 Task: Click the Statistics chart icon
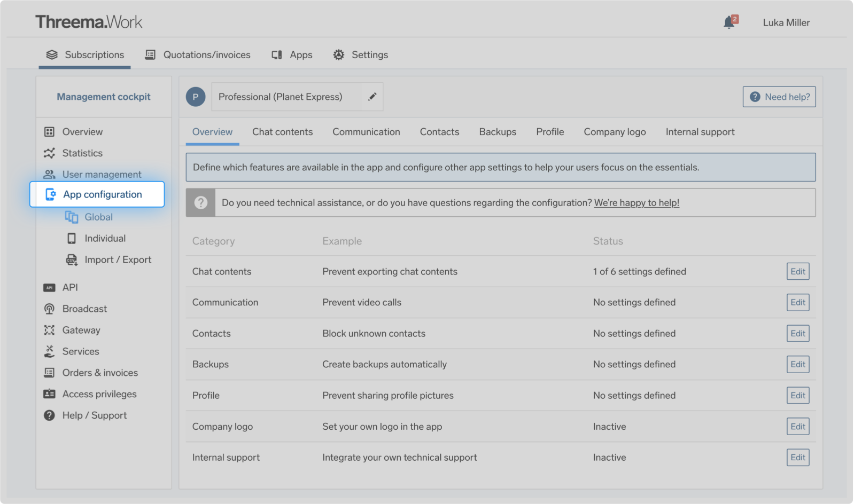click(x=49, y=153)
